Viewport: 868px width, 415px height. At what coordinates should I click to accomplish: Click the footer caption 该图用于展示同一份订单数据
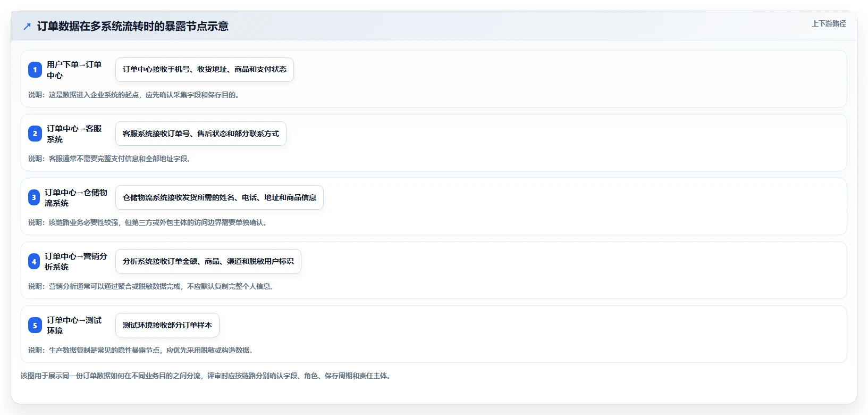(x=207, y=376)
